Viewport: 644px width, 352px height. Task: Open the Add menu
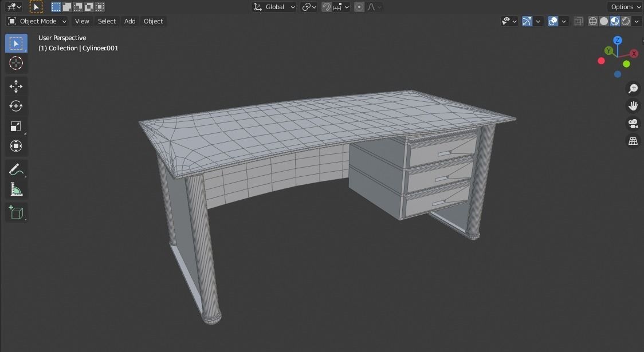[129, 21]
